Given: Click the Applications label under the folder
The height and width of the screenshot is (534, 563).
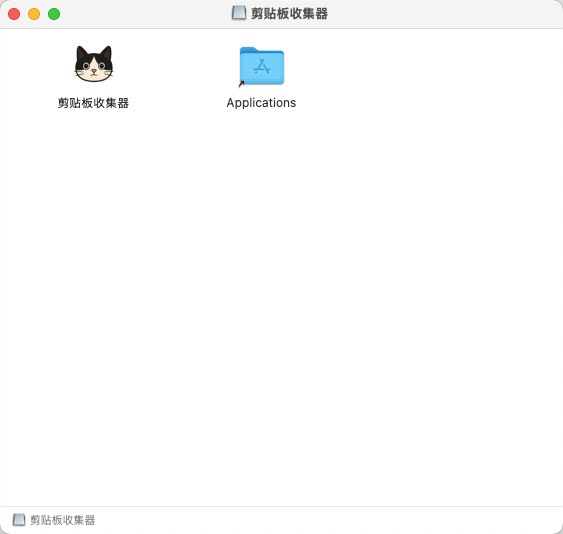Looking at the screenshot, I should click(x=261, y=103).
